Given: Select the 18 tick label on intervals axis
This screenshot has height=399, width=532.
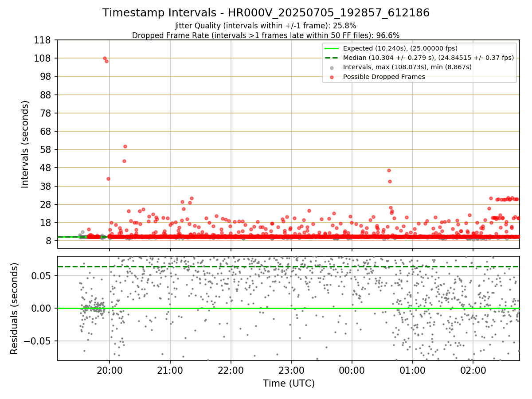Looking at the screenshot, I should tap(45, 223).
